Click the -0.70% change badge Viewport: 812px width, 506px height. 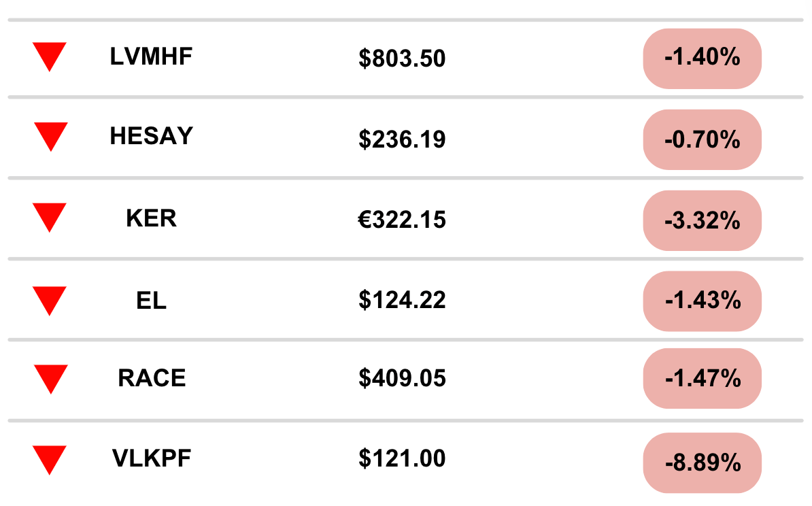pos(702,139)
